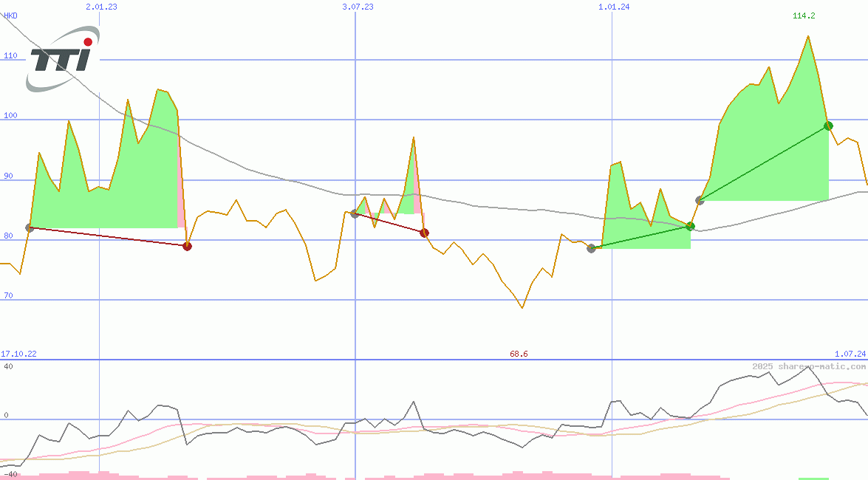Viewport: 868px width, 480px height.
Task: Click the first gray entry marker near 82
Action: [x=30, y=227]
